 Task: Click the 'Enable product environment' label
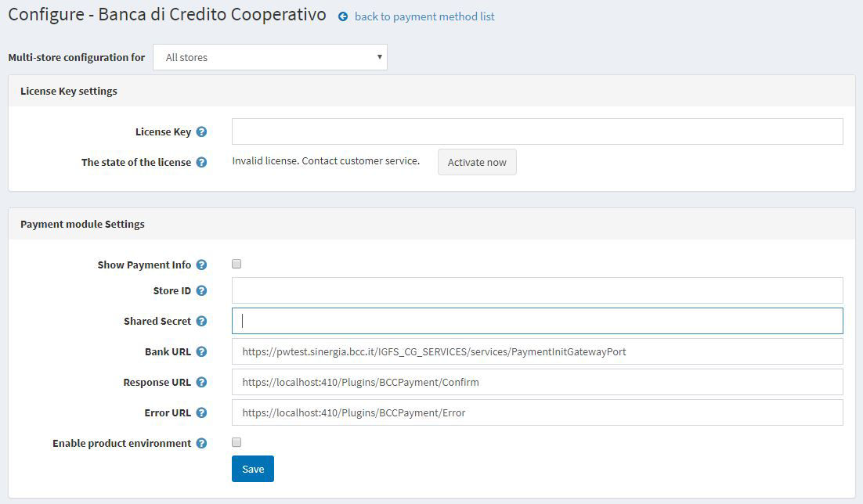tap(121, 444)
